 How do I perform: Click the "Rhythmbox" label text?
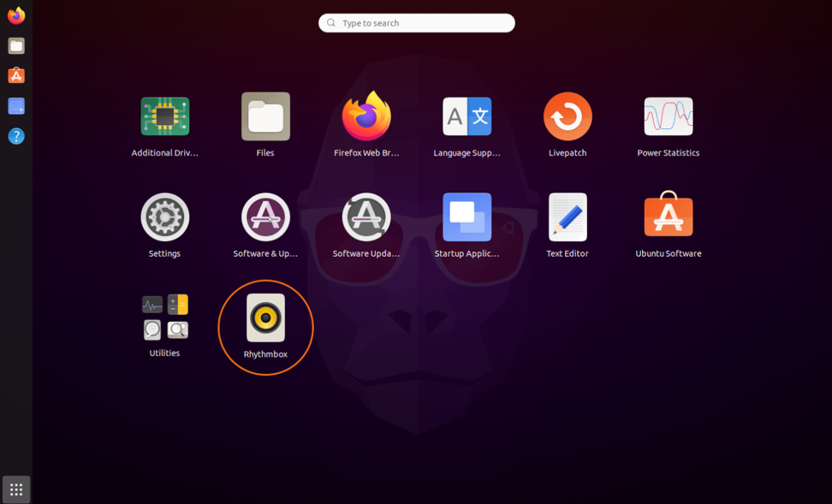pyautogui.click(x=265, y=354)
